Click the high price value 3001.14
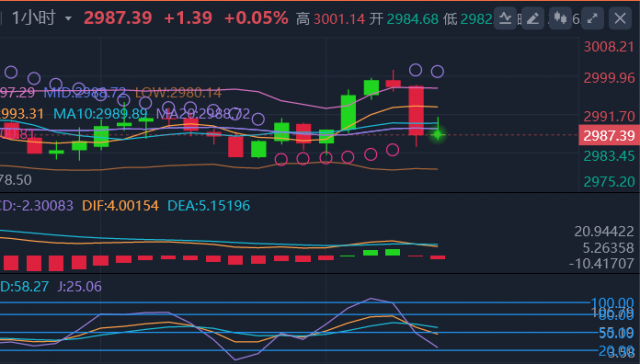This screenshot has height=364, width=640. tap(339, 19)
